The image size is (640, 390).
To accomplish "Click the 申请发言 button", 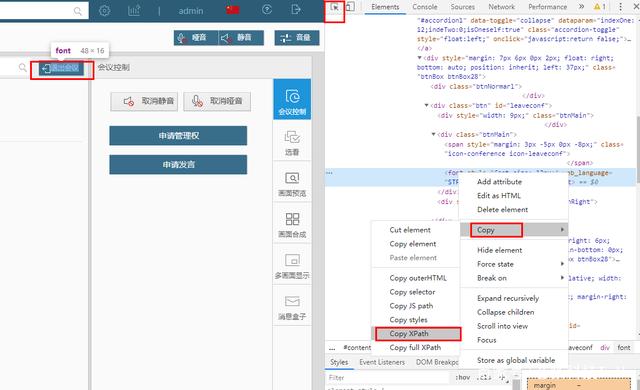I will coord(178,164).
